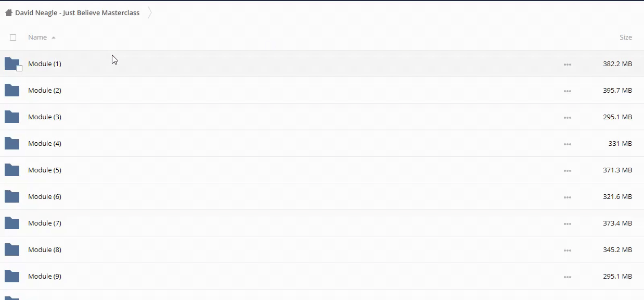Image resolution: width=644 pixels, height=300 pixels.
Task: Select the Module (4) row by its 331 MB size
Action: tap(620, 144)
